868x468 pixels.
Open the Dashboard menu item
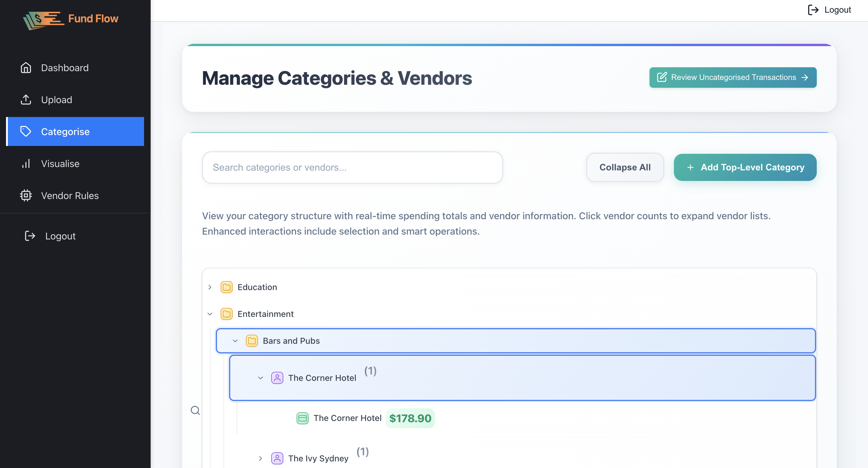tap(75, 68)
